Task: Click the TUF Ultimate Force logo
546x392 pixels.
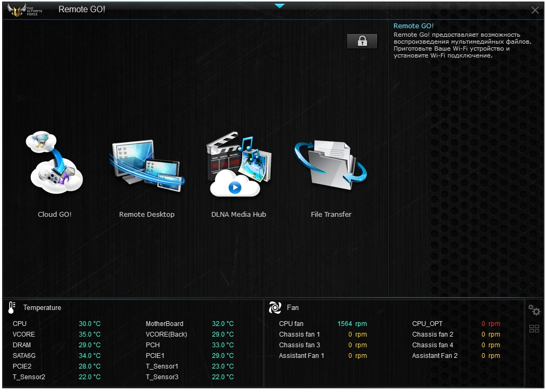Action: click(25, 10)
